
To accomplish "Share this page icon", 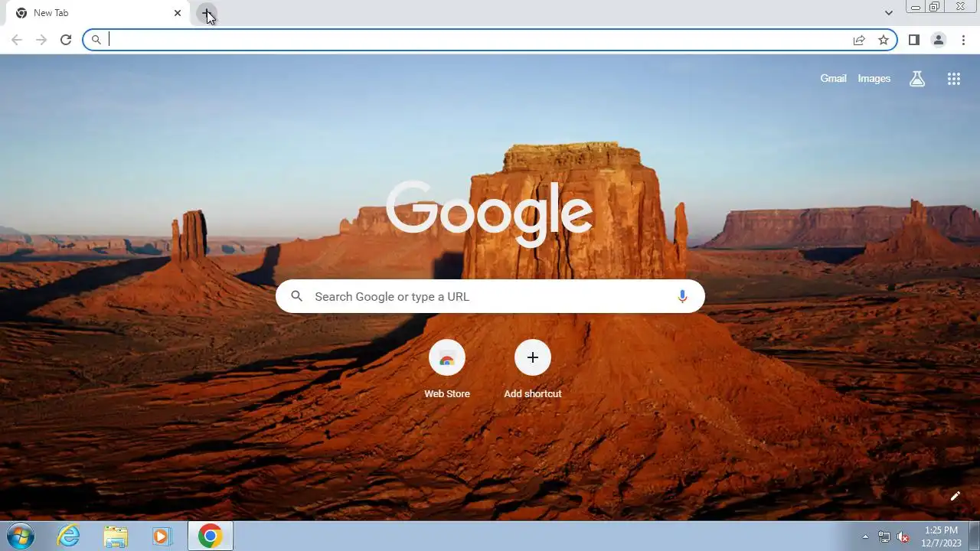I will 859,40.
